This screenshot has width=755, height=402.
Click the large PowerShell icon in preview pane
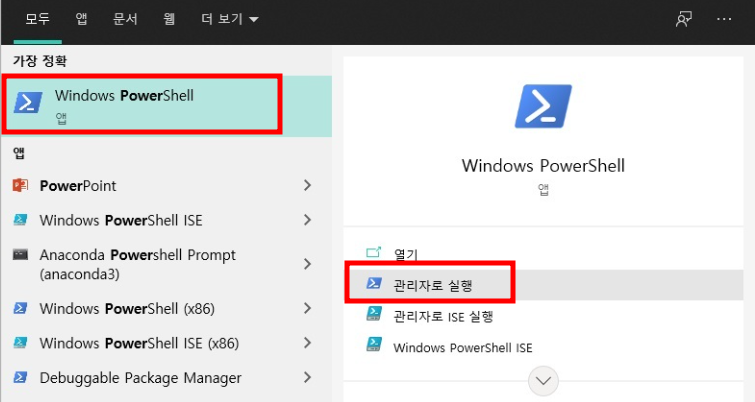pyautogui.click(x=543, y=106)
